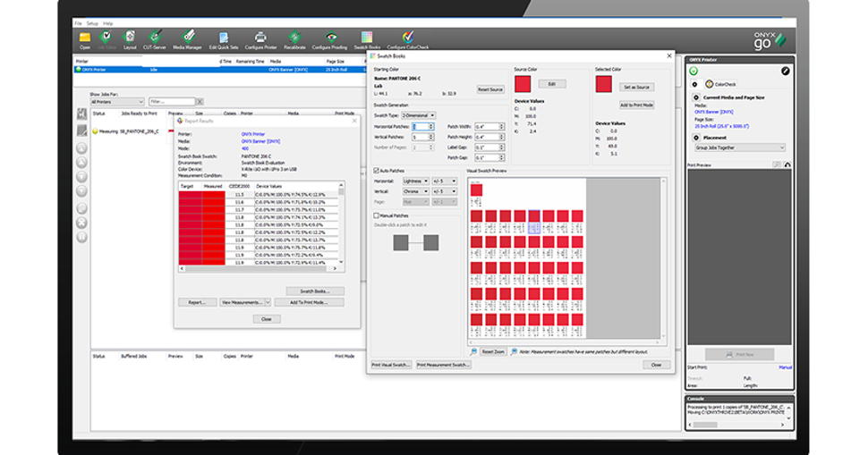868x455 pixels.
Task: Click Close in Report Results dialog
Action: click(267, 319)
